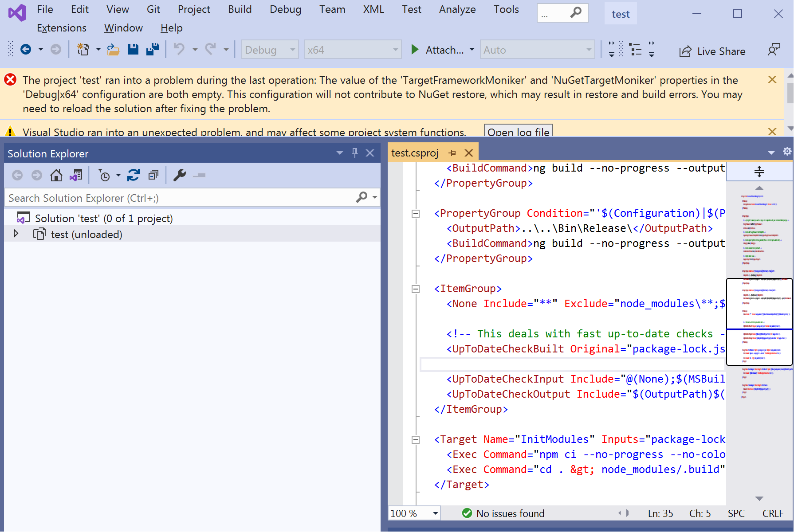Click the Search Solution Explorer field
Screen dimensions: 794x532
click(177, 198)
